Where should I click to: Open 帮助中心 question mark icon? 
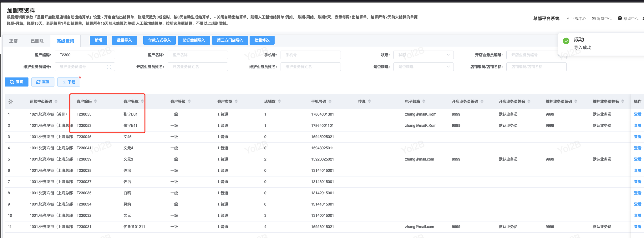click(x=620, y=18)
